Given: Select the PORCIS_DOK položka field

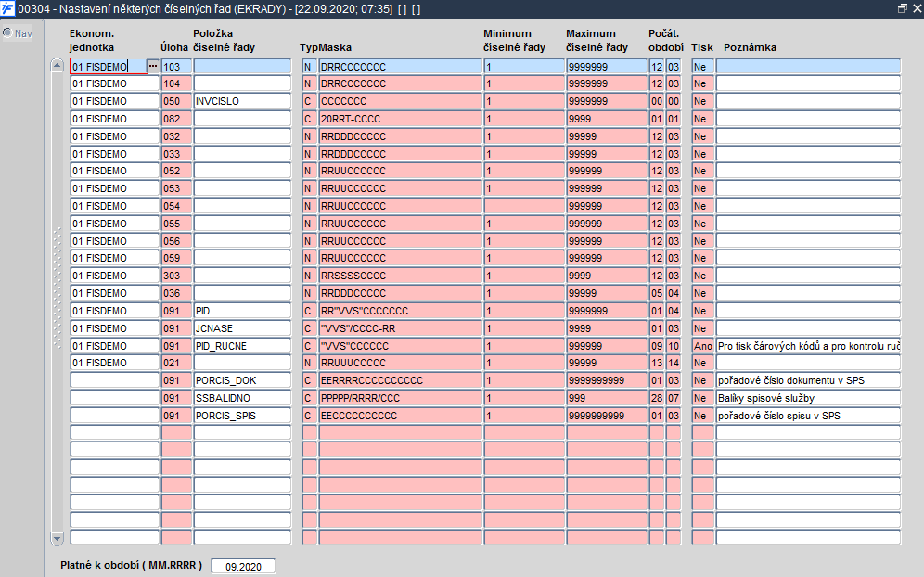Looking at the screenshot, I should pos(242,380).
